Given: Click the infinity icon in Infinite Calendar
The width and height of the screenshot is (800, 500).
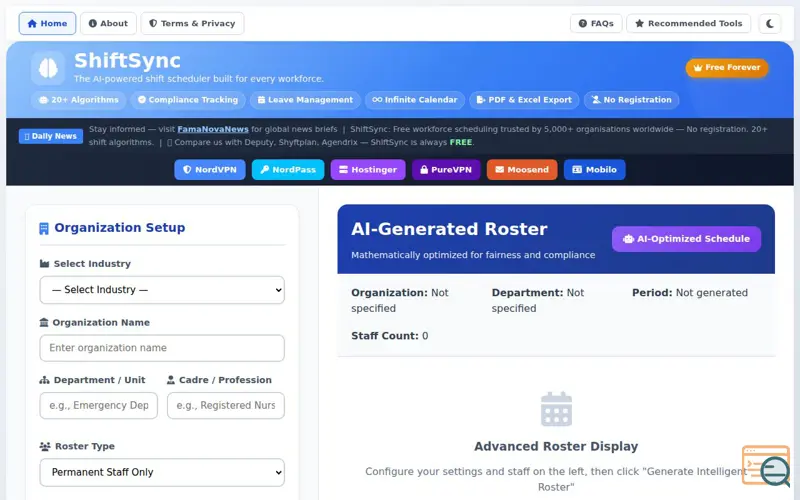Looking at the screenshot, I should [377, 100].
